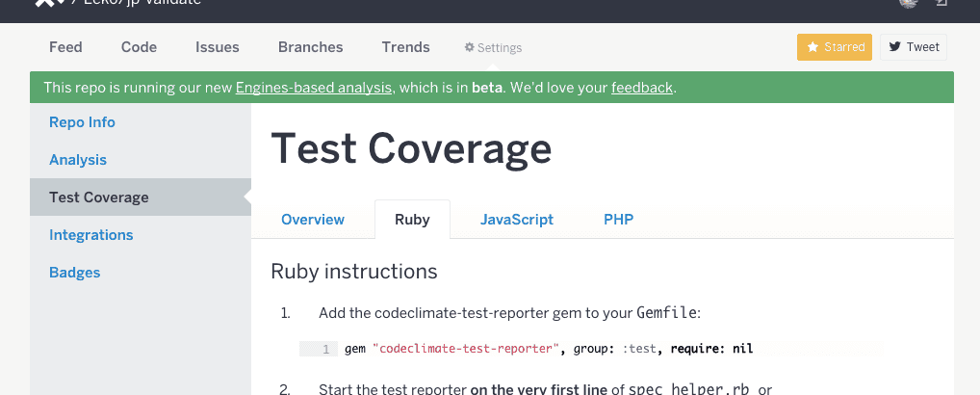Image resolution: width=980 pixels, height=395 pixels.
Task: Open Badges in the sidebar
Action: (75, 273)
